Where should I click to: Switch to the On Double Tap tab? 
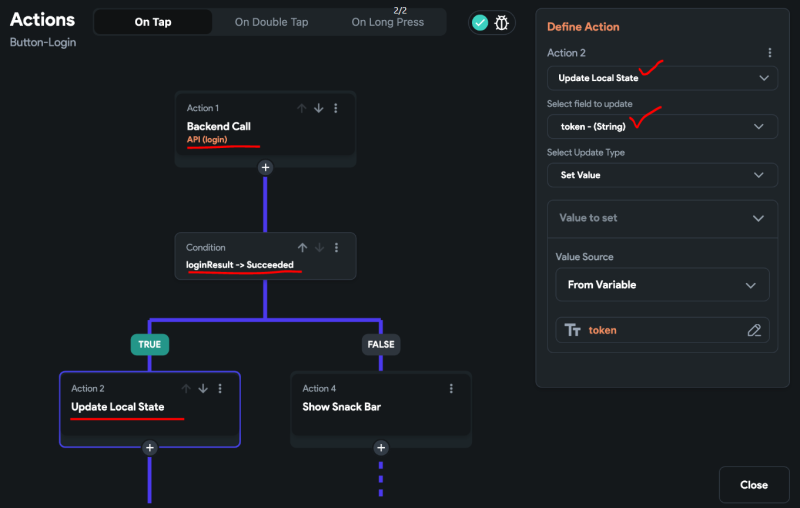[271, 22]
